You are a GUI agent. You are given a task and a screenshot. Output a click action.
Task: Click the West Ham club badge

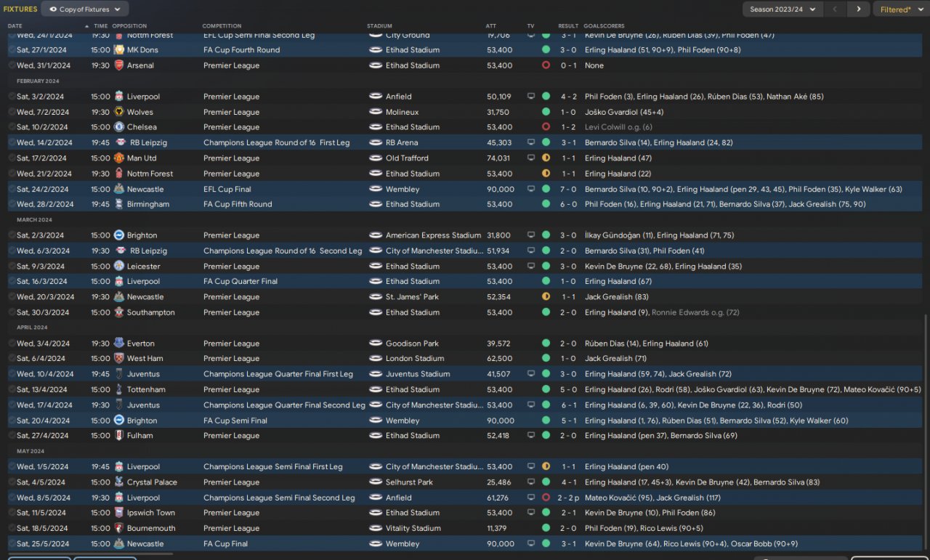pyautogui.click(x=118, y=359)
